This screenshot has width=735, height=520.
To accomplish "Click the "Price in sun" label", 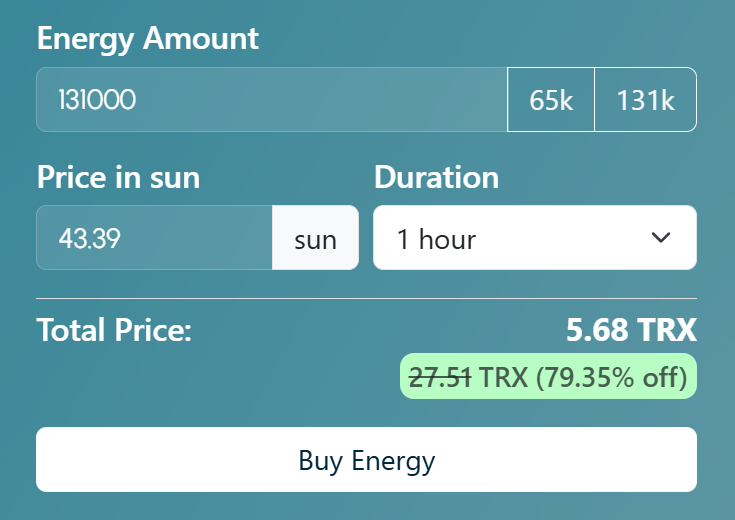I will coord(118,177).
